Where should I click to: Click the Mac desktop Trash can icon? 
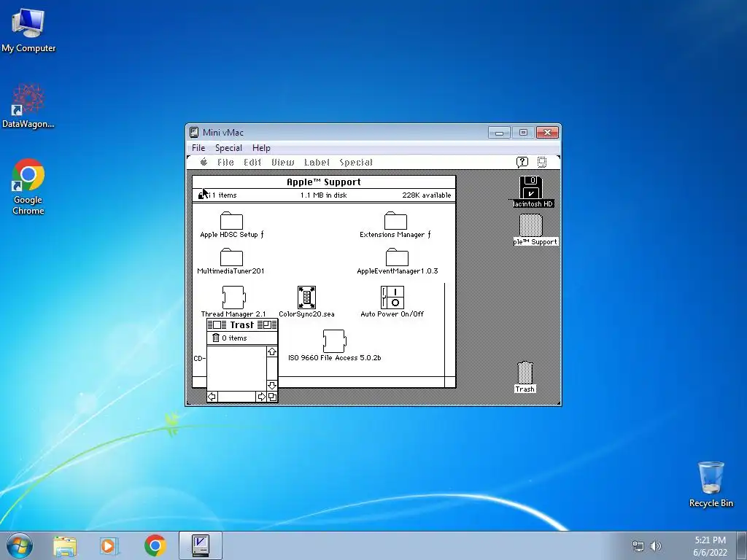coord(525,373)
